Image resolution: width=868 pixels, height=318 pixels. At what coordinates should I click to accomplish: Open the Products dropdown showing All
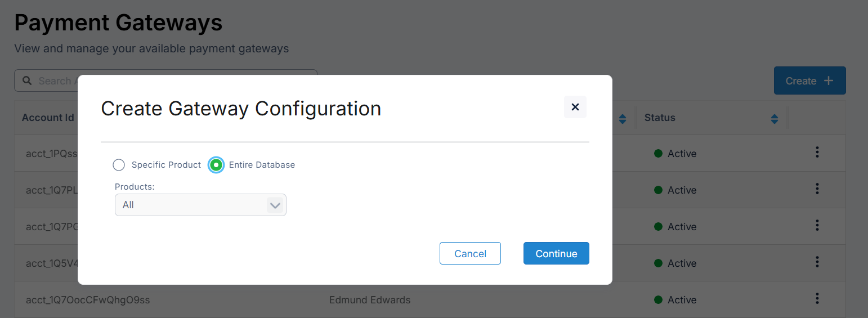pos(191,205)
